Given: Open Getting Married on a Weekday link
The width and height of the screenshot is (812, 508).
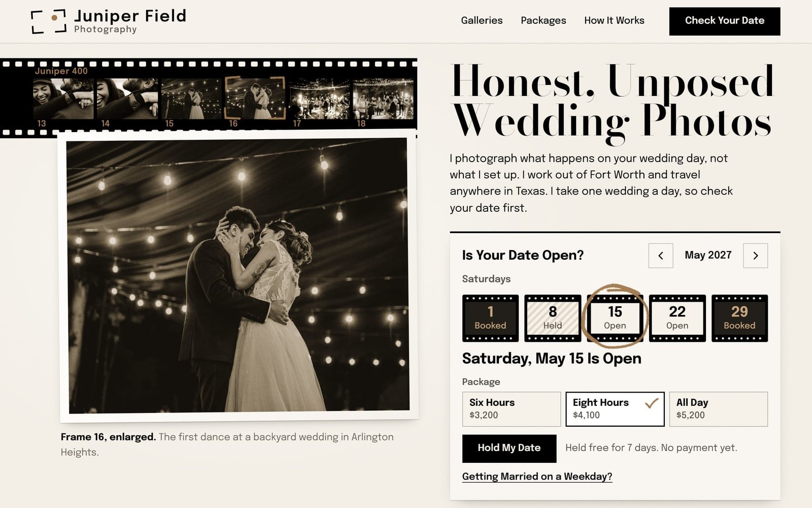Looking at the screenshot, I should 537,477.
